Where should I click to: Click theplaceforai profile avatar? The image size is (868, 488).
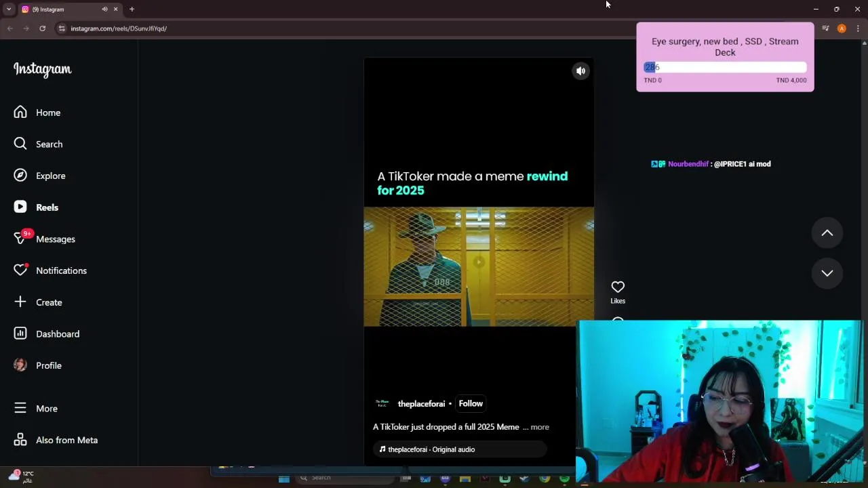(382, 403)
